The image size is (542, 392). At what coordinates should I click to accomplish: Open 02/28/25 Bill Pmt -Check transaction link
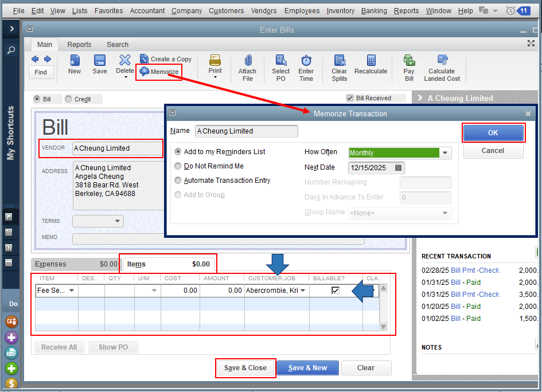[x=475, y=270]
